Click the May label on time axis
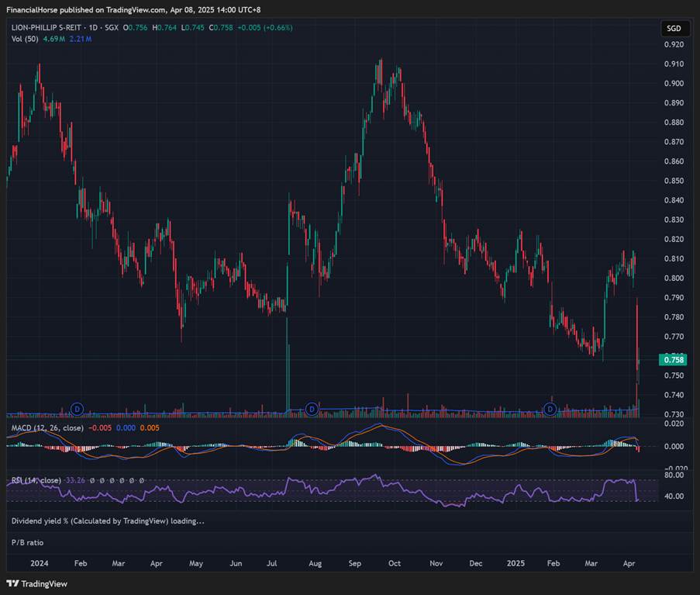The image size is (700, 595). click(x=196, y=563)
